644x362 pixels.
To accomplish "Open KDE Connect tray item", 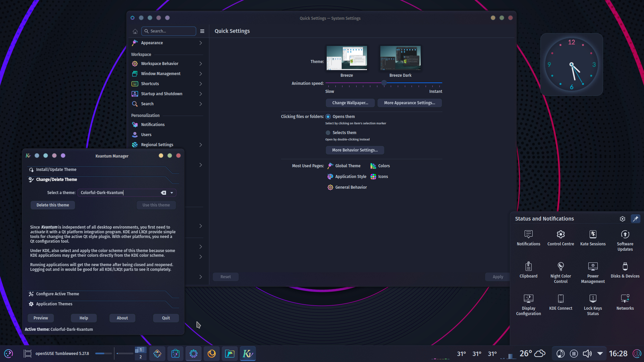I will (x=560, y=302).
